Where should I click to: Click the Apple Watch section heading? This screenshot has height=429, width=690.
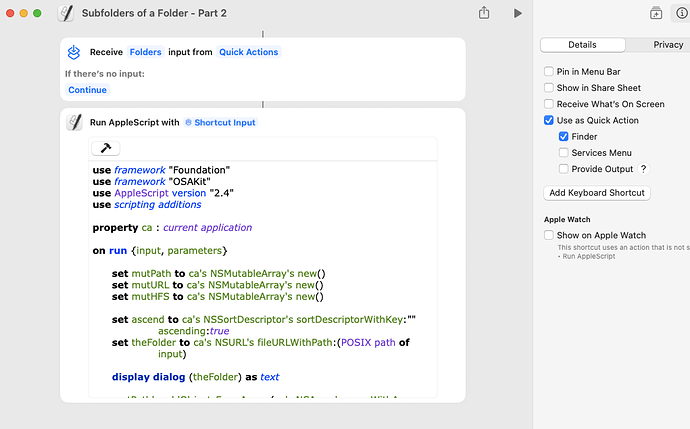(x=567, y=219)
